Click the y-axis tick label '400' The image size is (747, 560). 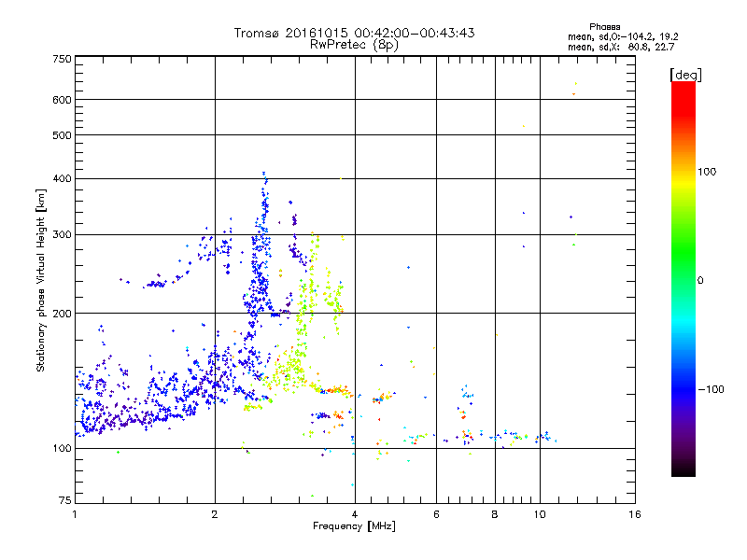(x=62, y=178)
